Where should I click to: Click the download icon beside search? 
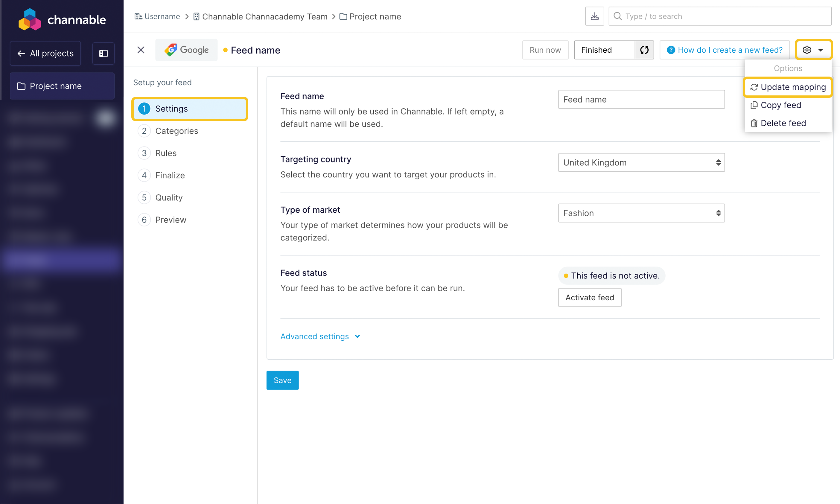tap(594, 16)
